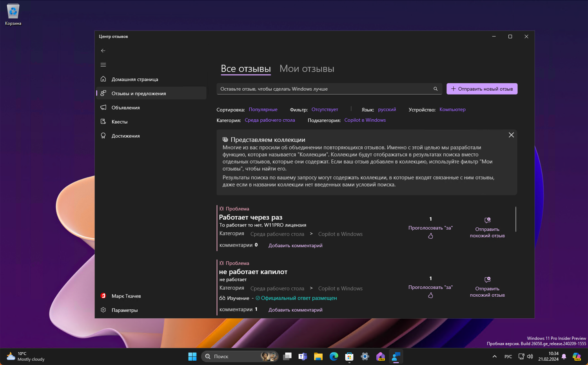Open Квесты in the sidebar
The width and height of the screenshot is (588, 365).
coord(151,122)
